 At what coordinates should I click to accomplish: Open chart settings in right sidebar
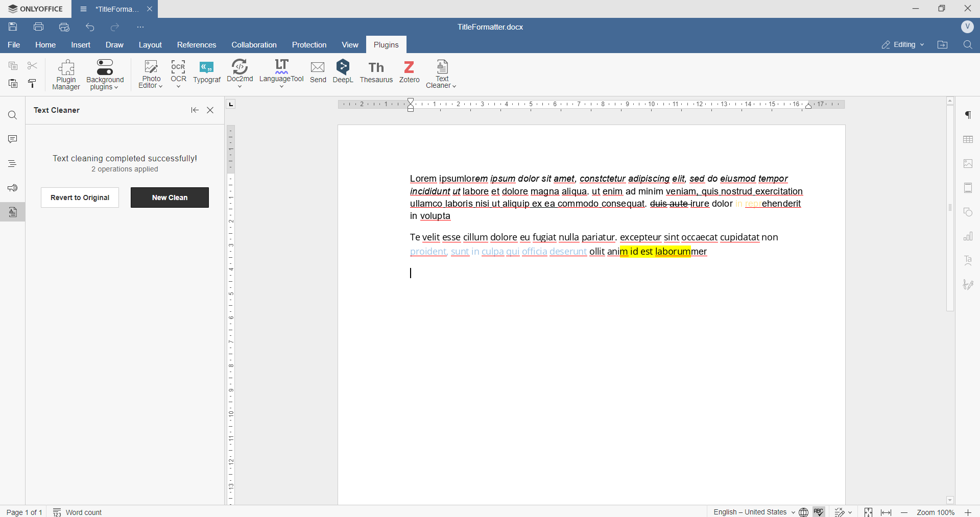coord(968,236)
